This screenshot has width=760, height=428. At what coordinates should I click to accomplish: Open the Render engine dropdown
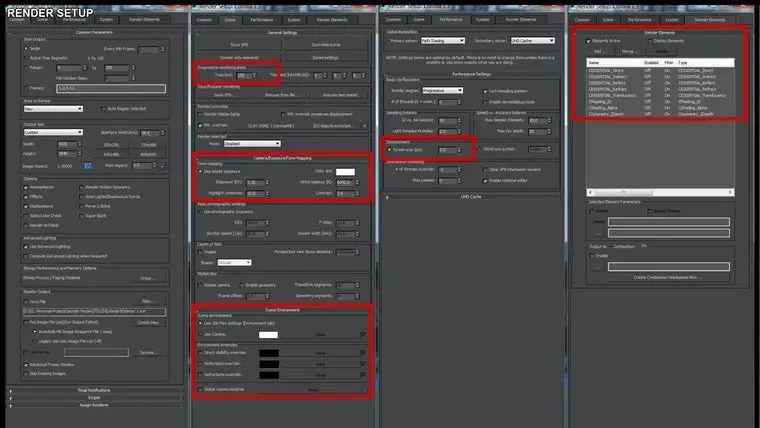pos(443,91)
